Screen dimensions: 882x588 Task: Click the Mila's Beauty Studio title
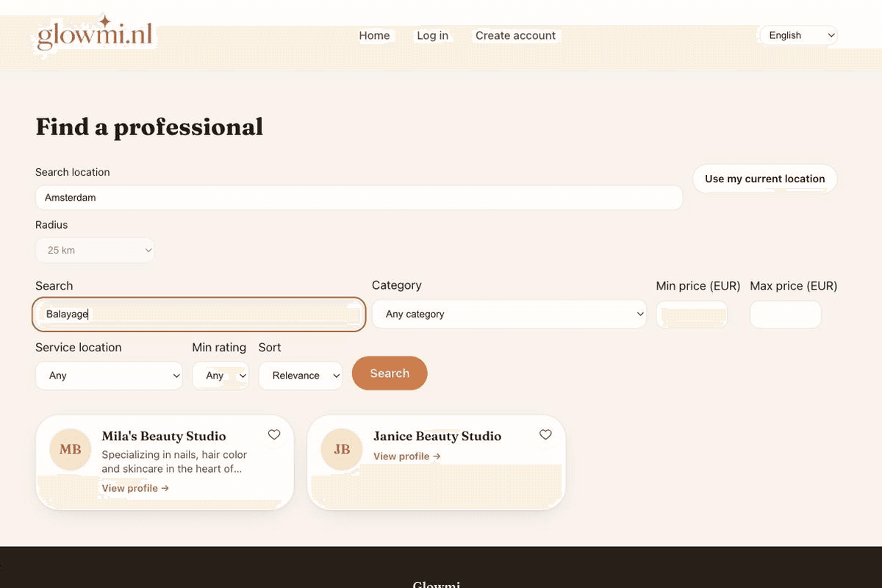(x=164, y=436)
